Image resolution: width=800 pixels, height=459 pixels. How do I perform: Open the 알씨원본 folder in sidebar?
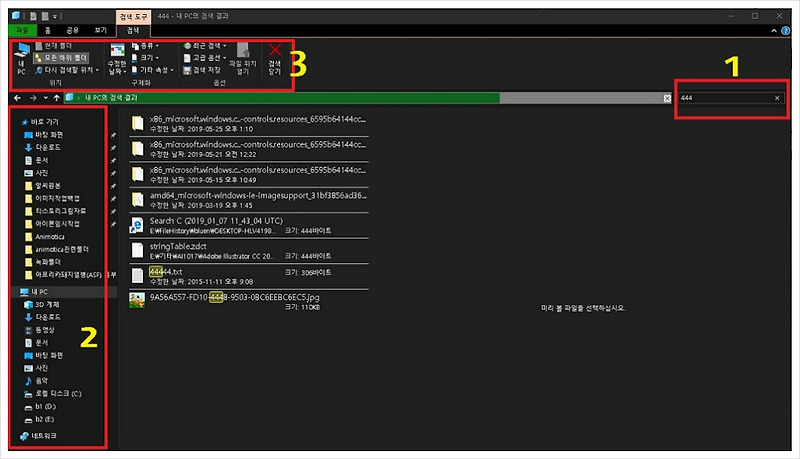pyautogui.click(x=43, y=186)
